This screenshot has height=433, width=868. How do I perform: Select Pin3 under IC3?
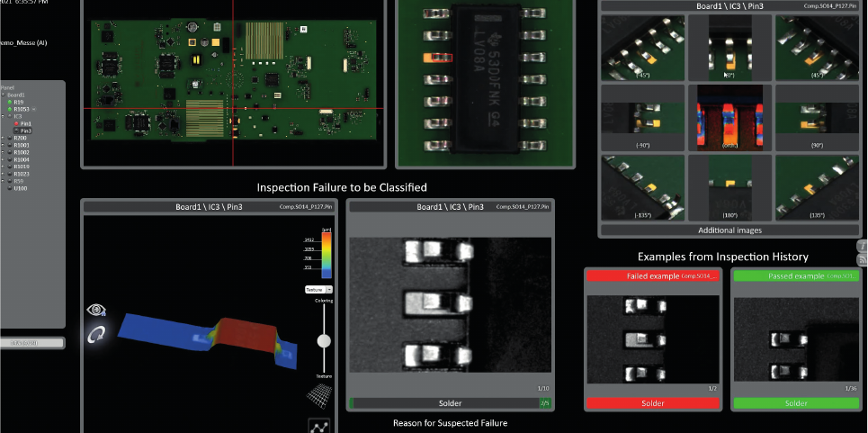tap(25, 131)
